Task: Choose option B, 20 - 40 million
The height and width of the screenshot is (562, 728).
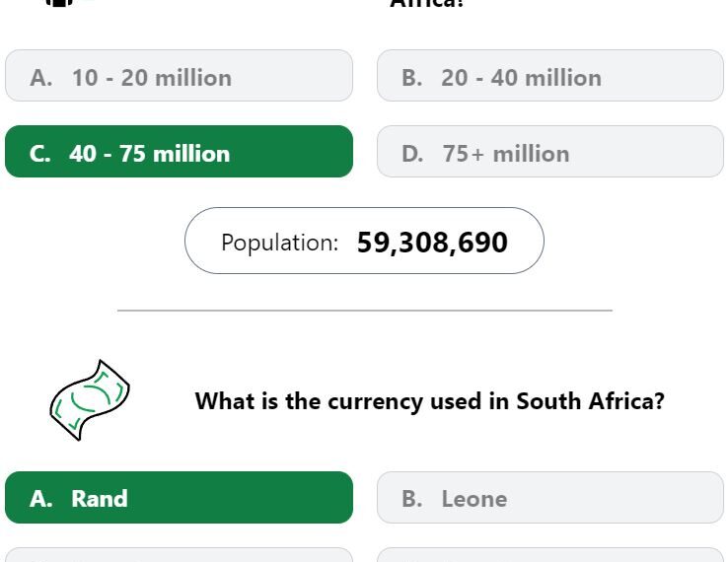Action: point(550,76)
